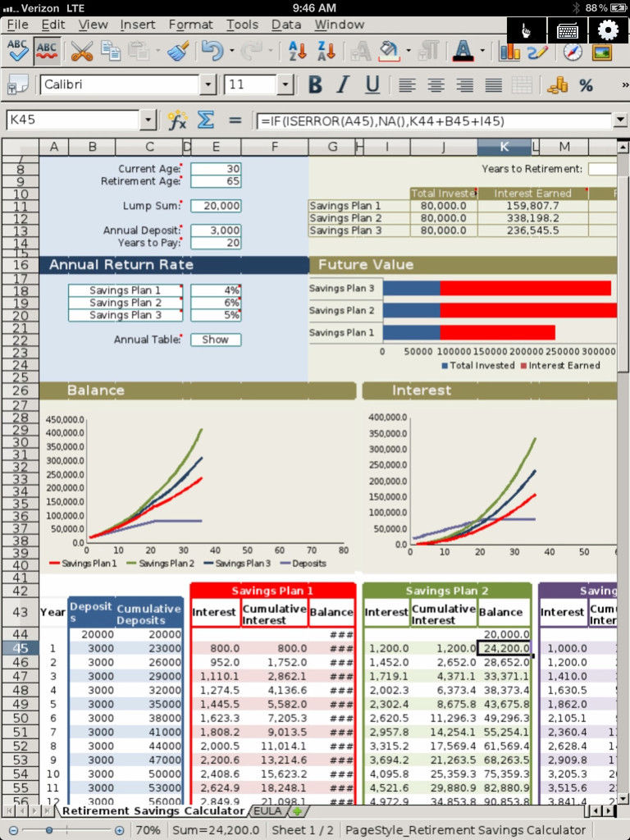This screenshot has width=630, height=840.
Task: Open the Edit menu
Action: (53, 25)
